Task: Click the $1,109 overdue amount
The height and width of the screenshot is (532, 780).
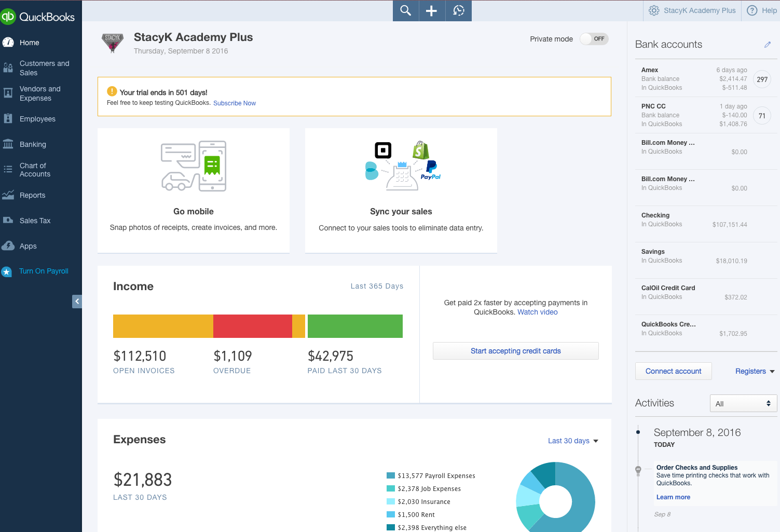Action: (x=232, y=356)
